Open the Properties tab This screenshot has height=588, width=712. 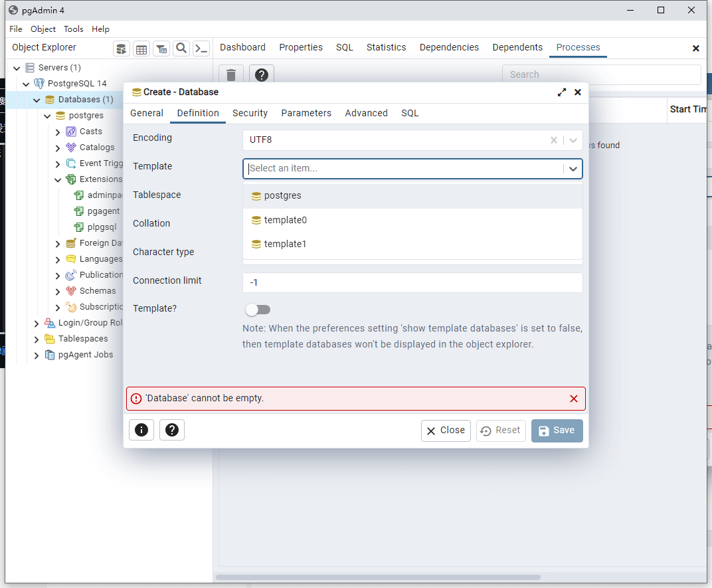coord(301,47)
